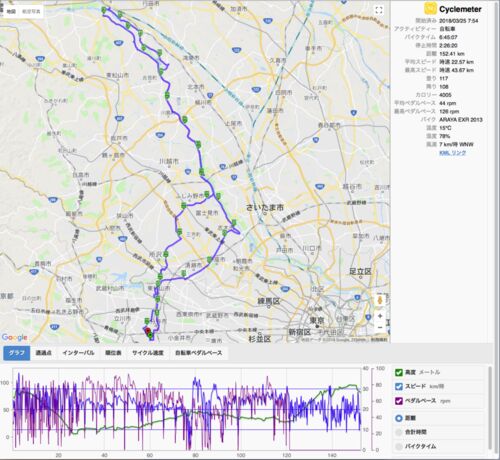This screenshot has width=500, height=460.
Task: Click the 川越市 label on map
Action: [169, 162]
